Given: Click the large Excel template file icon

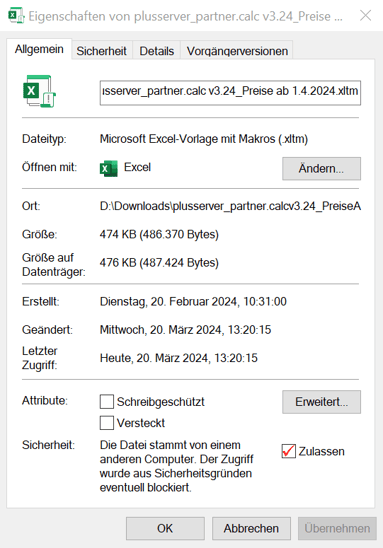Looking at the screenshot, I should (x=39, y=92).
